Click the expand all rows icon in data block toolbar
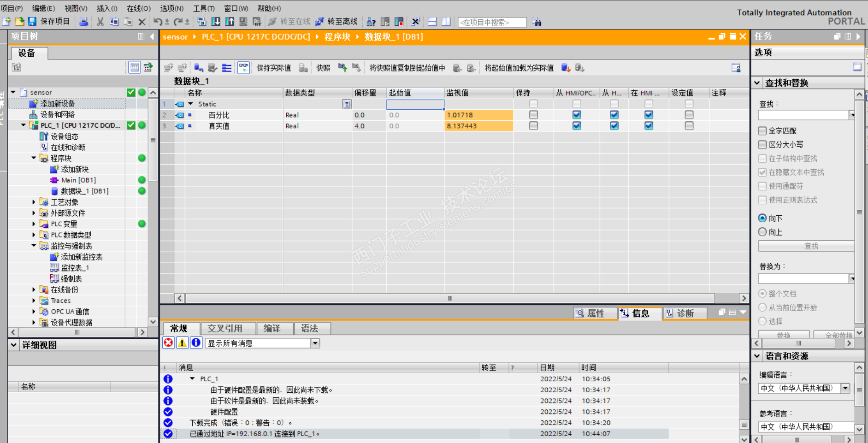 227,68
